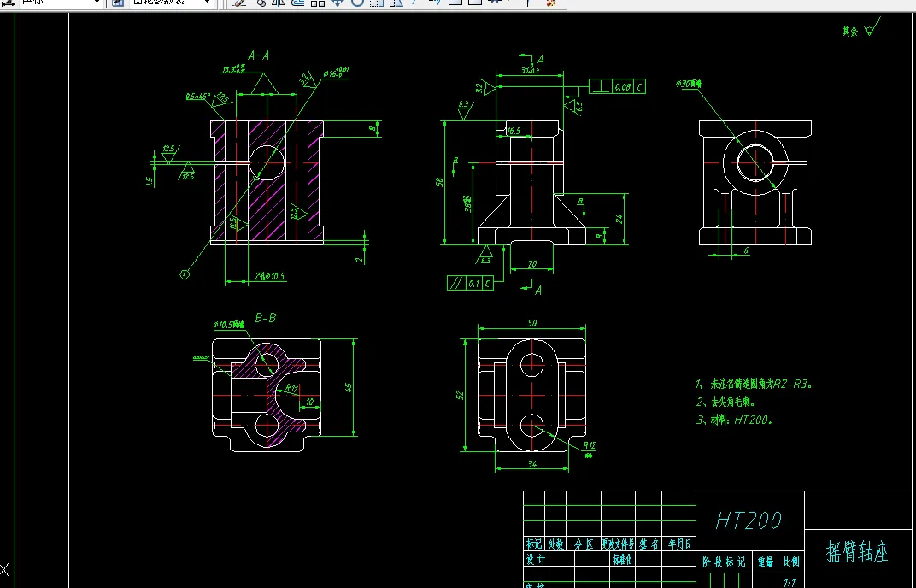Click the parallelism 0.1 C tolerance frame
This screenshot has width=916, height=588.
click(470, 283)
